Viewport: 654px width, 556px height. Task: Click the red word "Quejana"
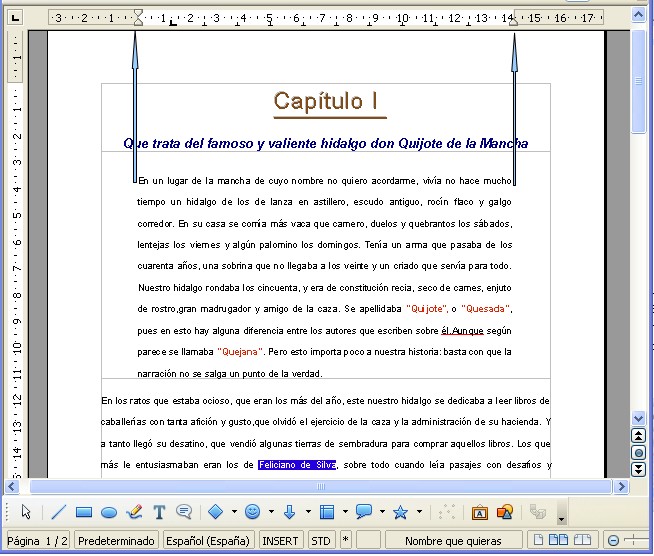point(240,352)
